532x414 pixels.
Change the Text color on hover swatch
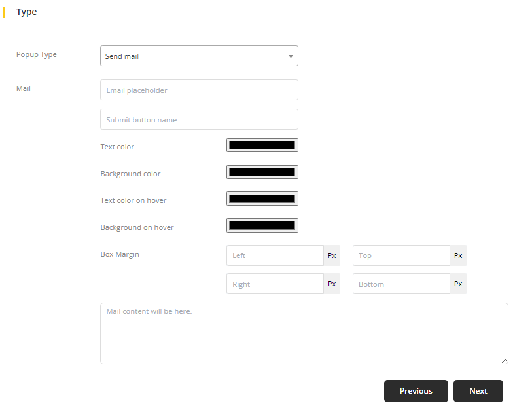point(262,198)
